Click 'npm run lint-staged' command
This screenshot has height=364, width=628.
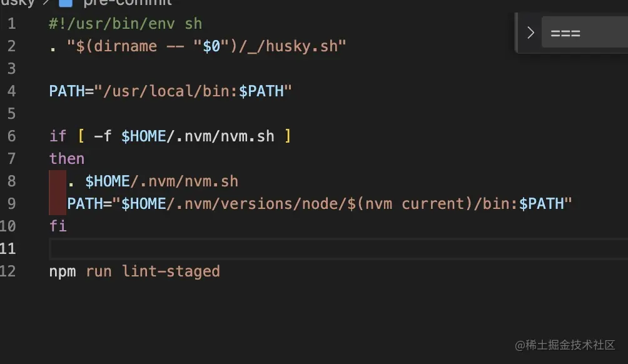pos(134,271)
